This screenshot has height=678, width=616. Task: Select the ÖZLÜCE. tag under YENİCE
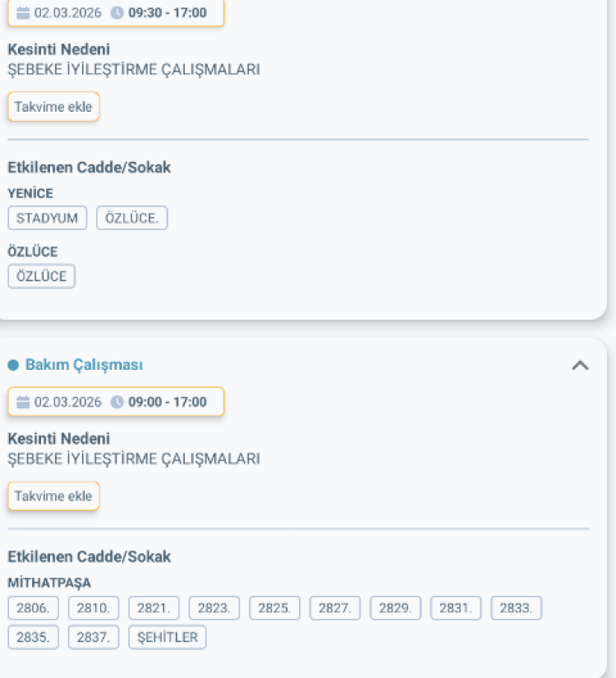point(131,218)
